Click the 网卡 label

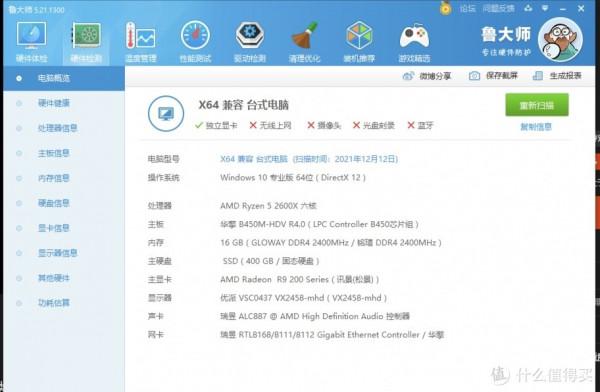point(156,335)
